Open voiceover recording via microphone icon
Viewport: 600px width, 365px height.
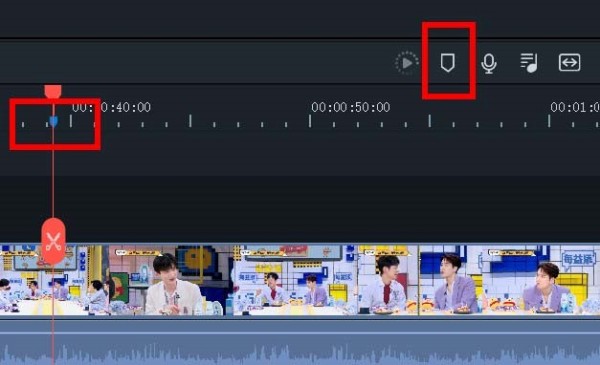489,64
